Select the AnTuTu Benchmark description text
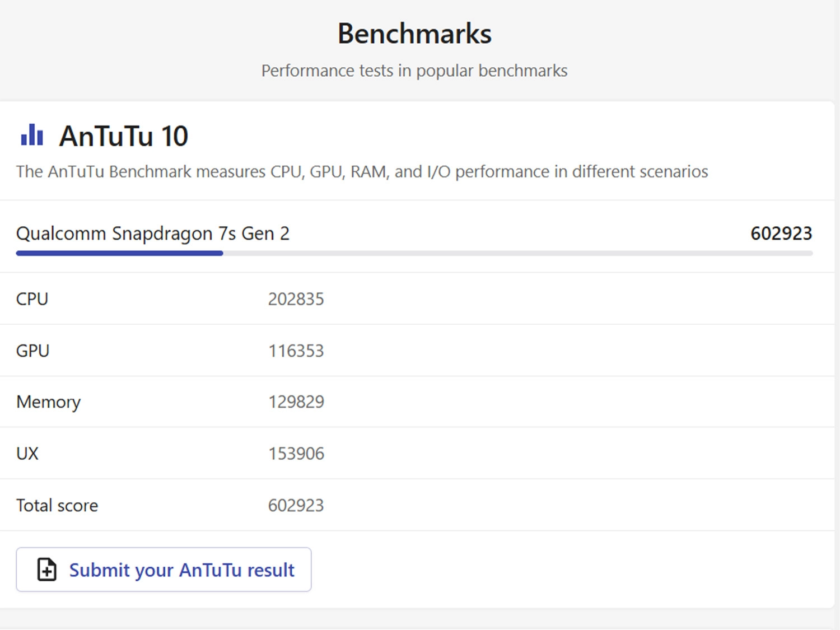This screenshot has height=630, width=840. 362,171
